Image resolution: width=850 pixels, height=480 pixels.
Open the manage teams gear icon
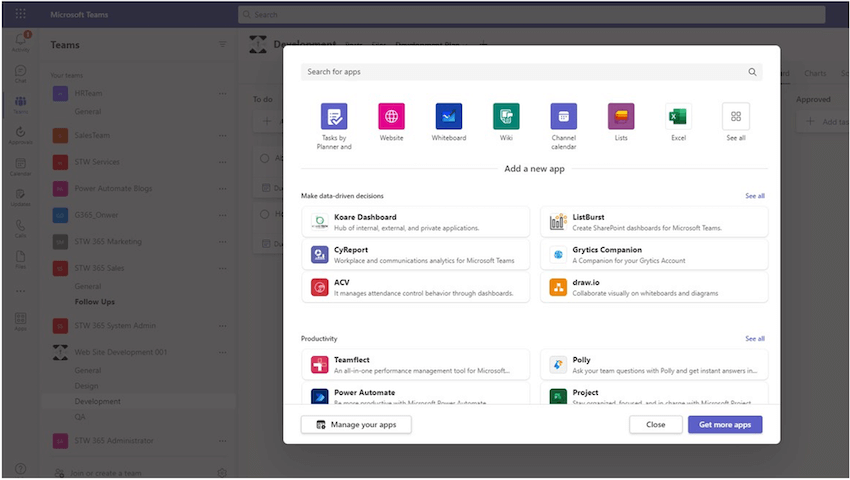[x=222, y=473]
